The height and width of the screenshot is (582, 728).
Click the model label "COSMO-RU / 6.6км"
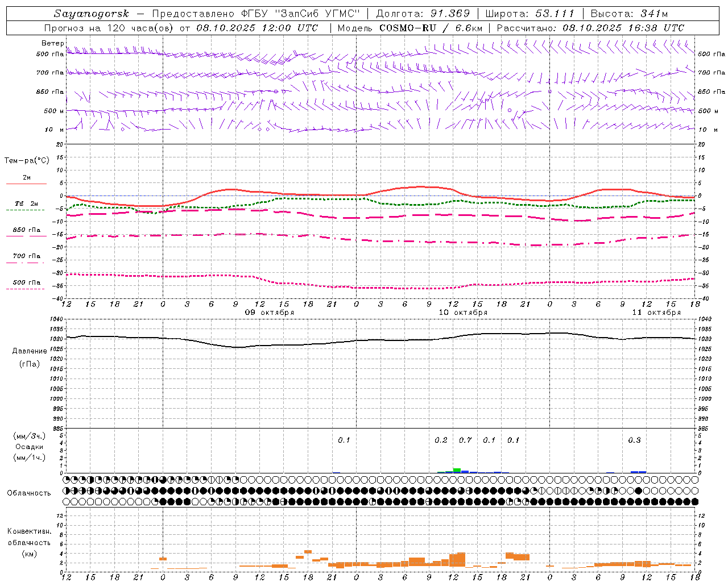coord(431,28)
